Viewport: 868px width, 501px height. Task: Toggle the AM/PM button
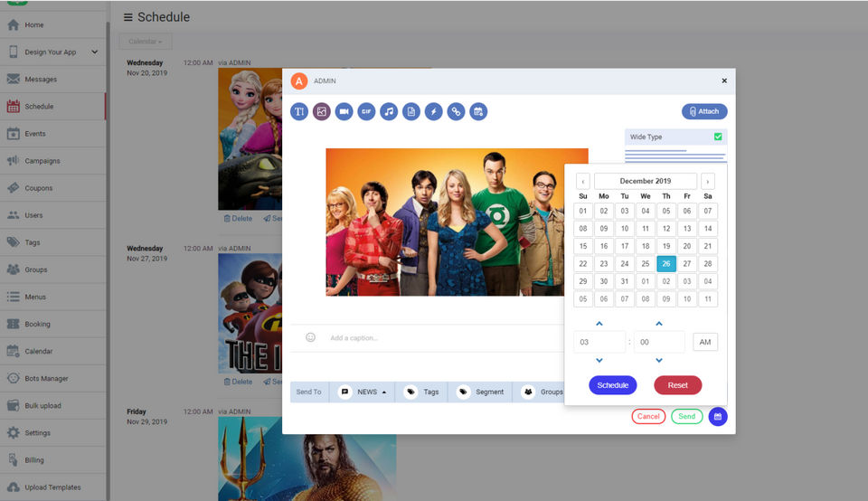tap(705, 342)
